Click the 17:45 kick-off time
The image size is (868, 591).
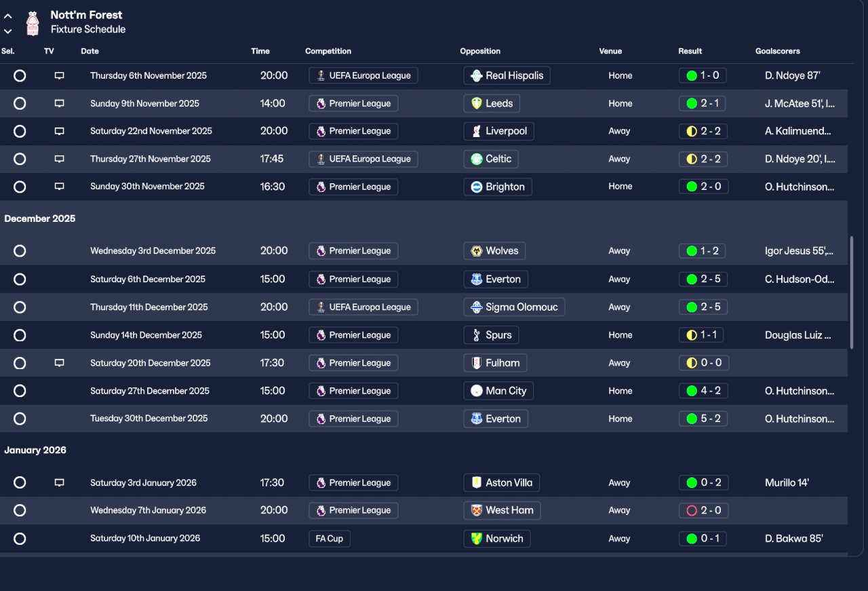(272, 159)
